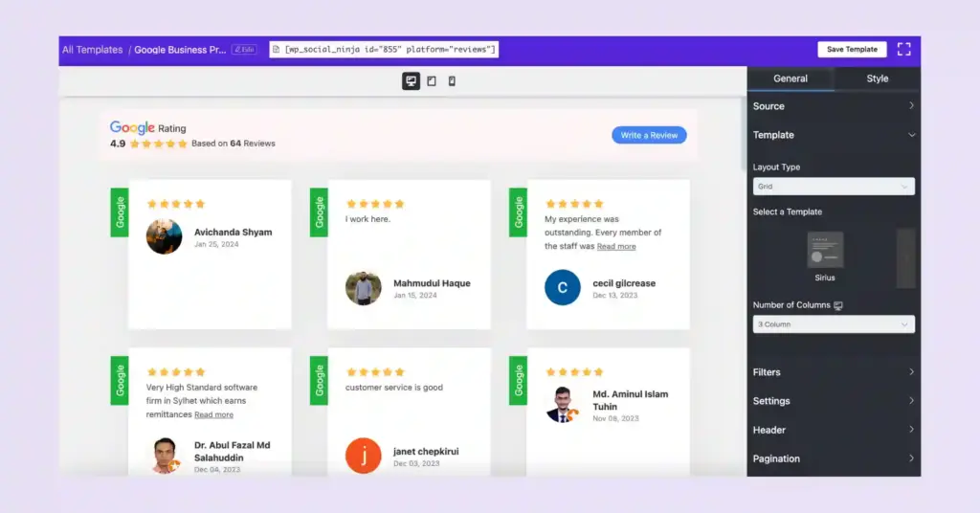The width and height of the screenshot is (980, 513).
Task: Go to All Templates breadcrumb
Action: [x=93, y=50]
